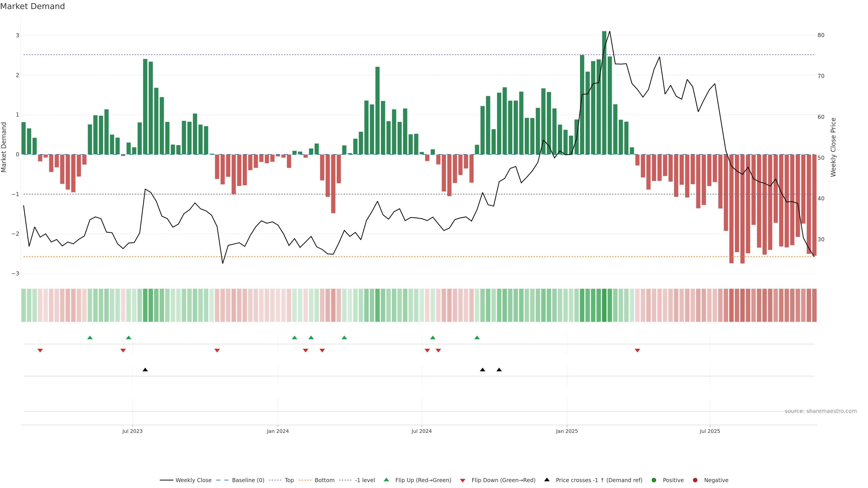Viewport: 868px width, 488px height.
Task: Click red Flip Down legend triangle icon
Action: pos(463,480)
